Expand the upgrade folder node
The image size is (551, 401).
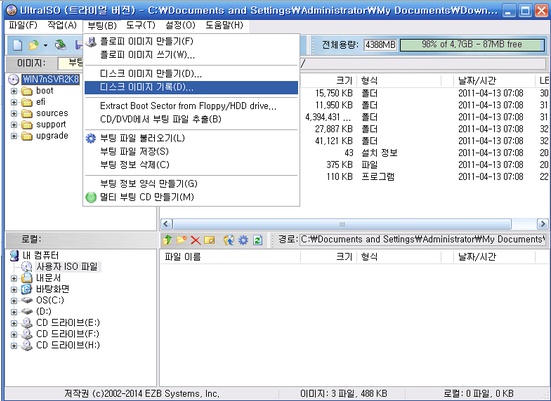(14, 136)
